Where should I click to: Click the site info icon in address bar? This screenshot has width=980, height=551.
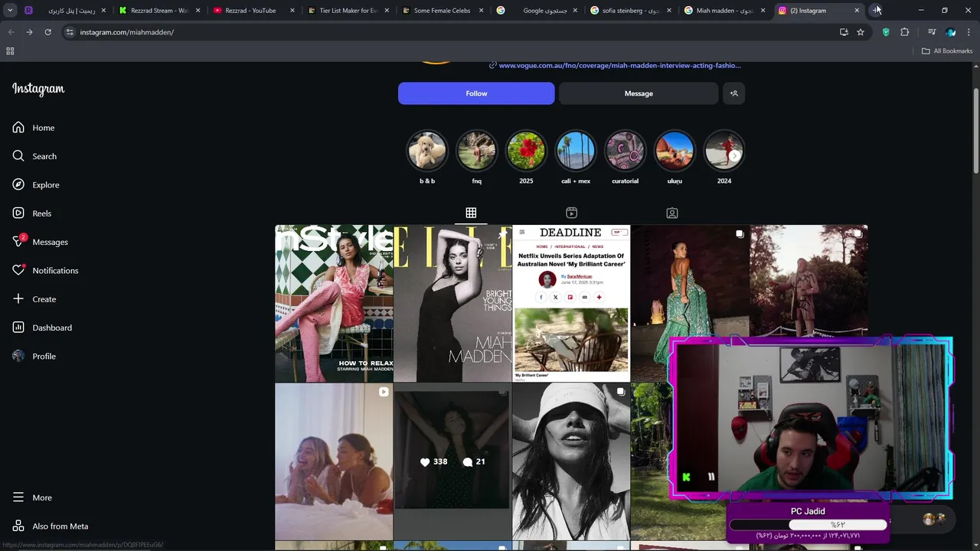70,32
